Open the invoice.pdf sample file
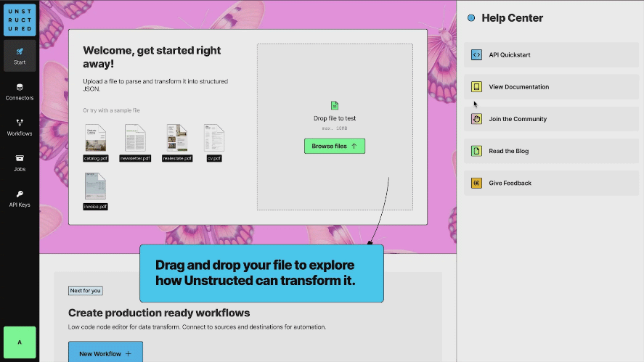Screen dimensions: 644x362 click(95, 192)
